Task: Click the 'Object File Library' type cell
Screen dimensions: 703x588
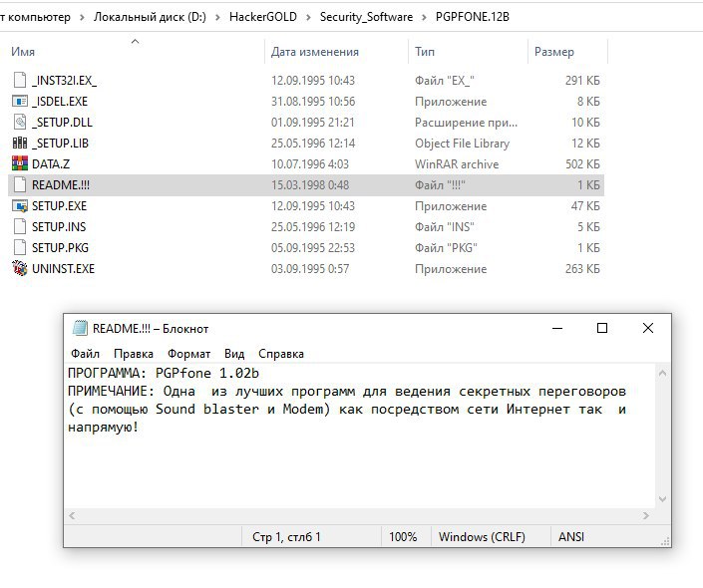Action: 462,144
